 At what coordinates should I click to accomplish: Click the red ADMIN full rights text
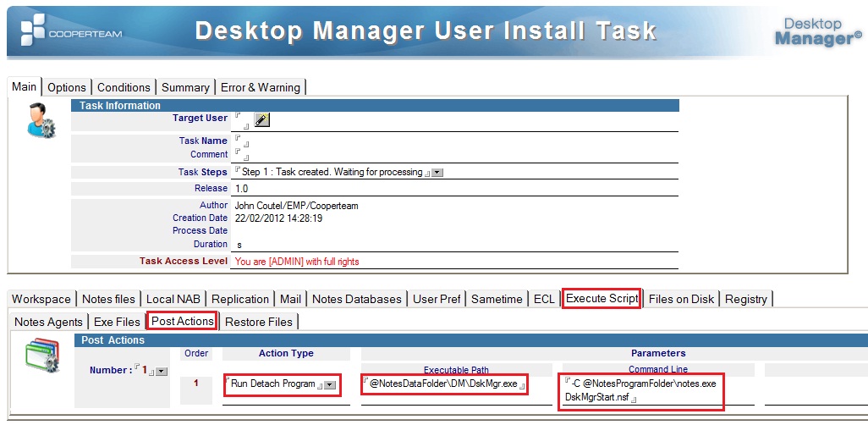pos(297,262)
